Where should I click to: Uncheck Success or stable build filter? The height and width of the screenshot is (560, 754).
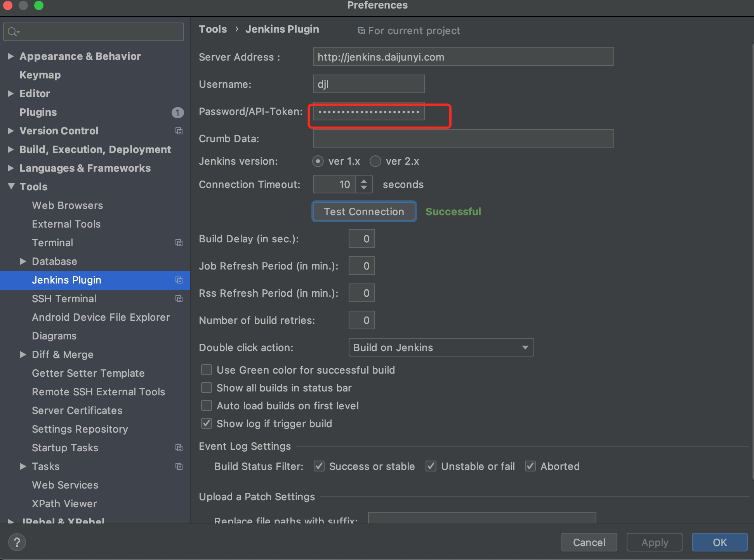319,466
